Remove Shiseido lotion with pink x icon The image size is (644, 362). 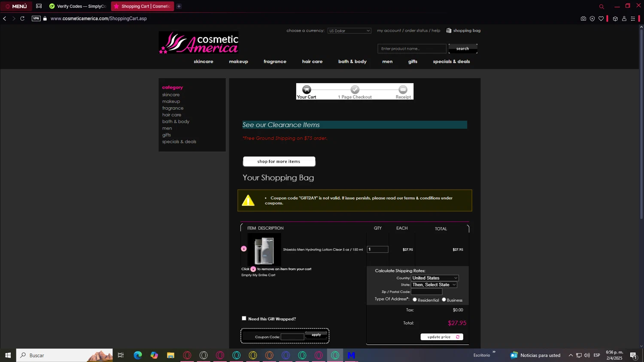(244, 249)
